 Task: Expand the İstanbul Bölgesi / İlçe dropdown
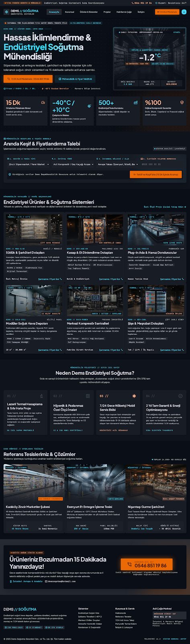click(118, 164)
